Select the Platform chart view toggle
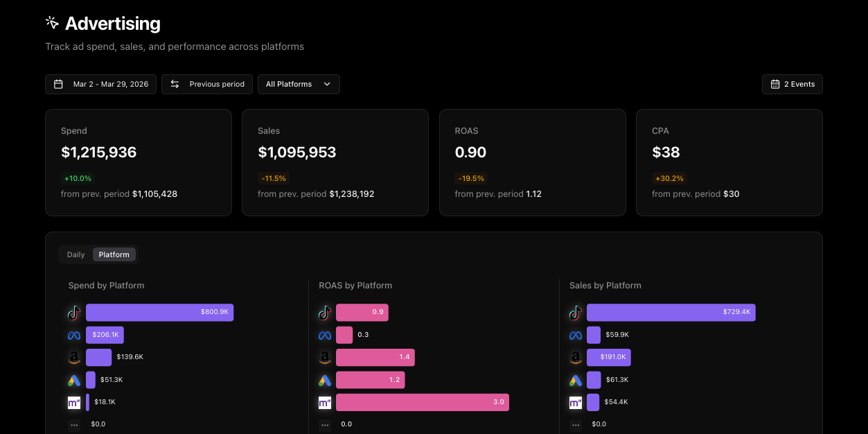Viewport: 868px width, 434px height. (114, 254)
